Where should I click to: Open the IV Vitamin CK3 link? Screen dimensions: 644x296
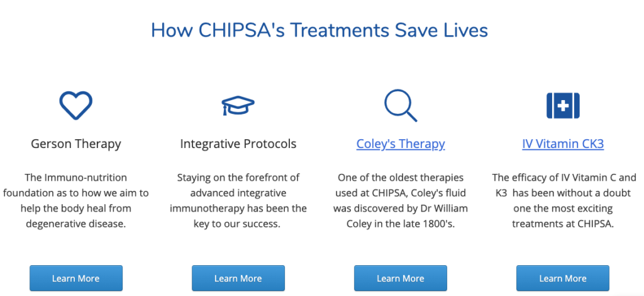pos(563,144)
